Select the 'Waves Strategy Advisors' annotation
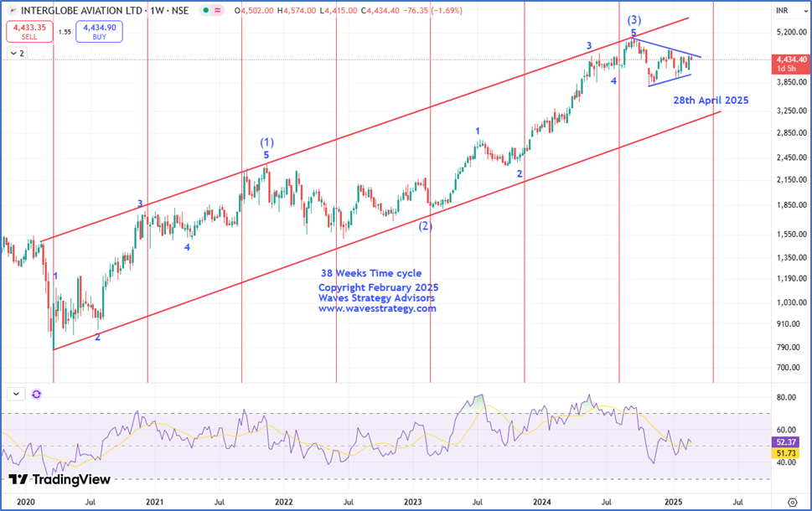Viewport: 812px width, 511px height. [x=376, y=297]
